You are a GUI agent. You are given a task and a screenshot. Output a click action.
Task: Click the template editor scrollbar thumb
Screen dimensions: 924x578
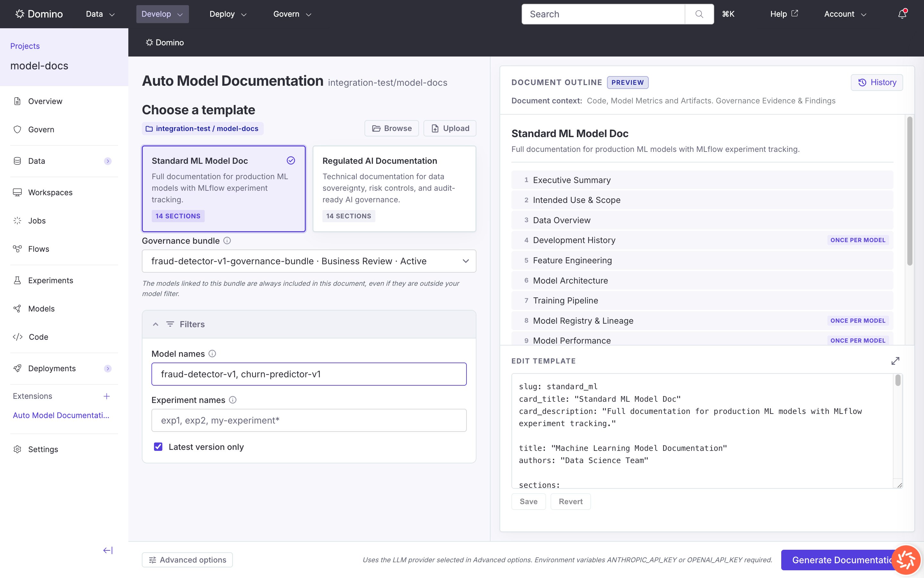click(898, 381)
